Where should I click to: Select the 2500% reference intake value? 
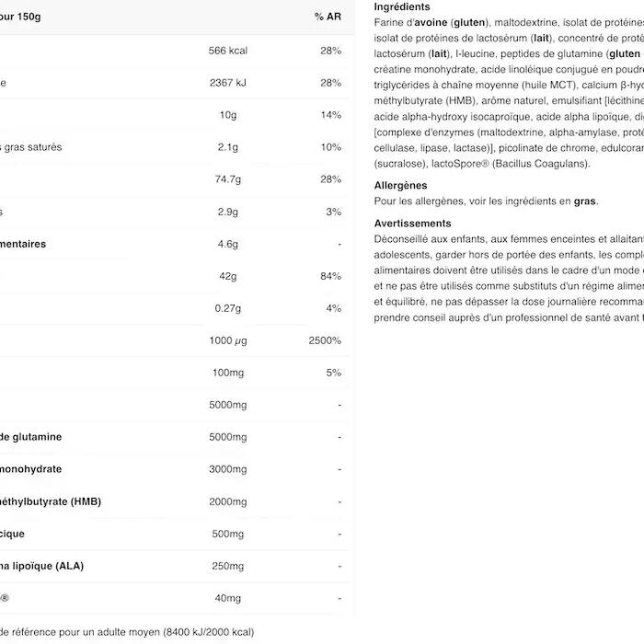point(327,340)
